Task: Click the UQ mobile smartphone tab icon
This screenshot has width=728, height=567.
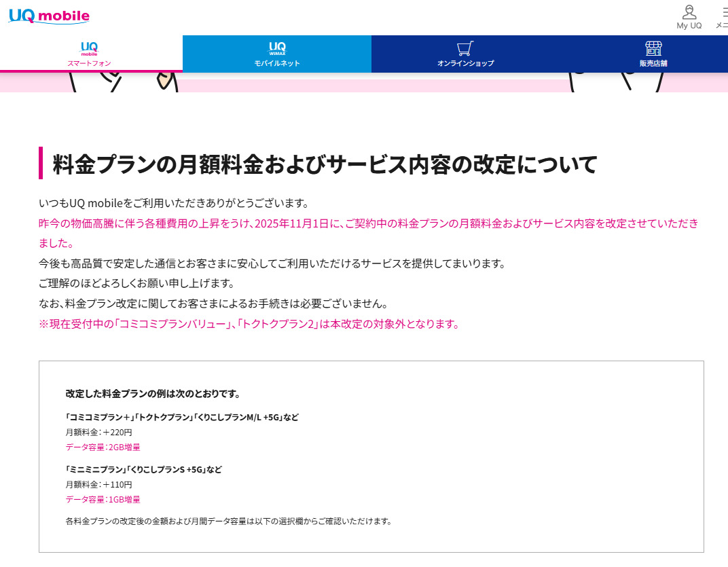Action: pos(89,48)
